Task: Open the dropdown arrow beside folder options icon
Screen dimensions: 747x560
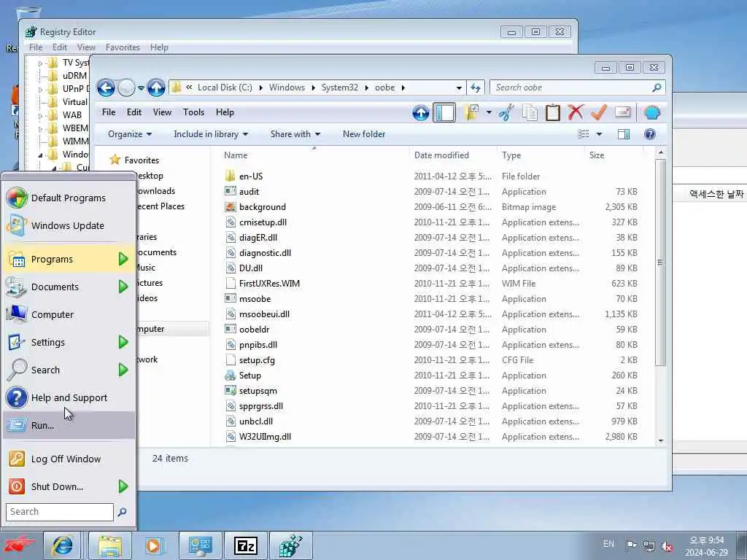Action: [x=489, y=113]
